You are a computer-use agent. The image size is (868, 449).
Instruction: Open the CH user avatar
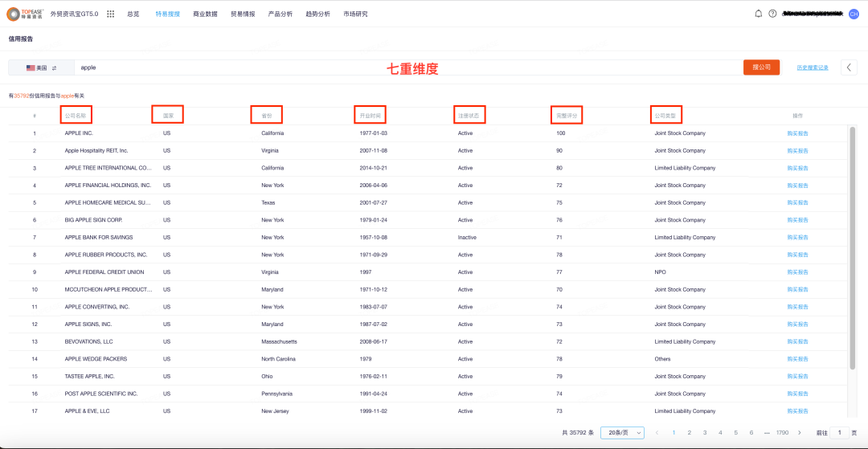853,14
